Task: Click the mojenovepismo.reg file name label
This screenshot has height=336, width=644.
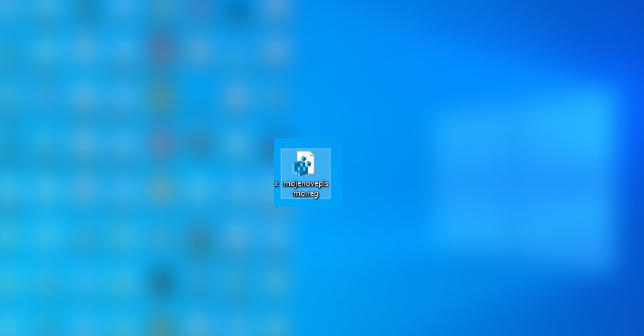Action: 306,189
